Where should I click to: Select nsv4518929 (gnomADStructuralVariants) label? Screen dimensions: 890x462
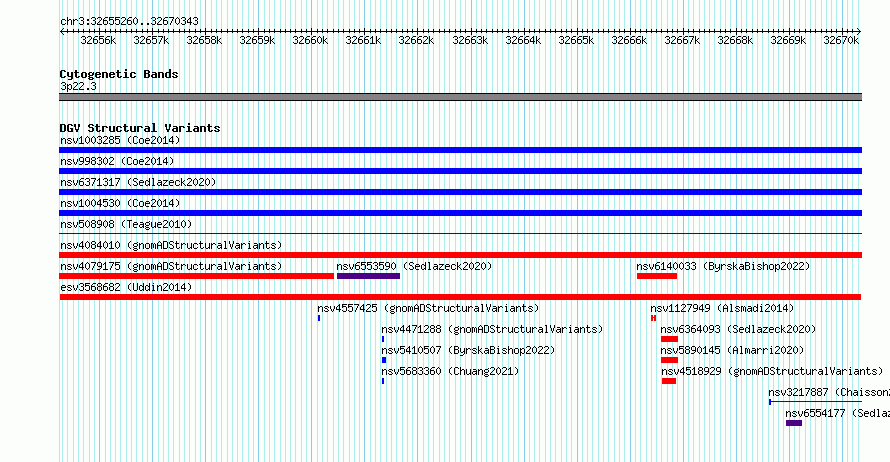(x=771, y=371)
